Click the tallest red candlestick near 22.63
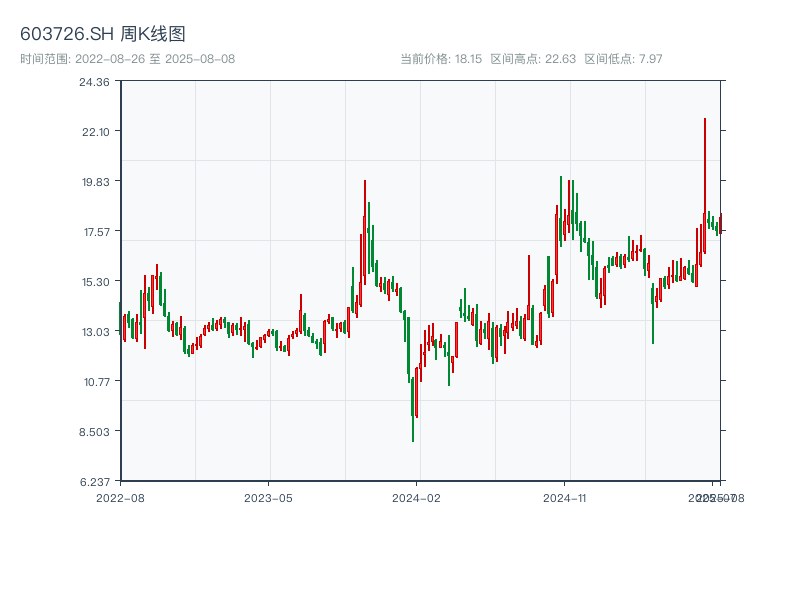Image resolution: width=800 pixels, height=600 pixels. point(704,185)
